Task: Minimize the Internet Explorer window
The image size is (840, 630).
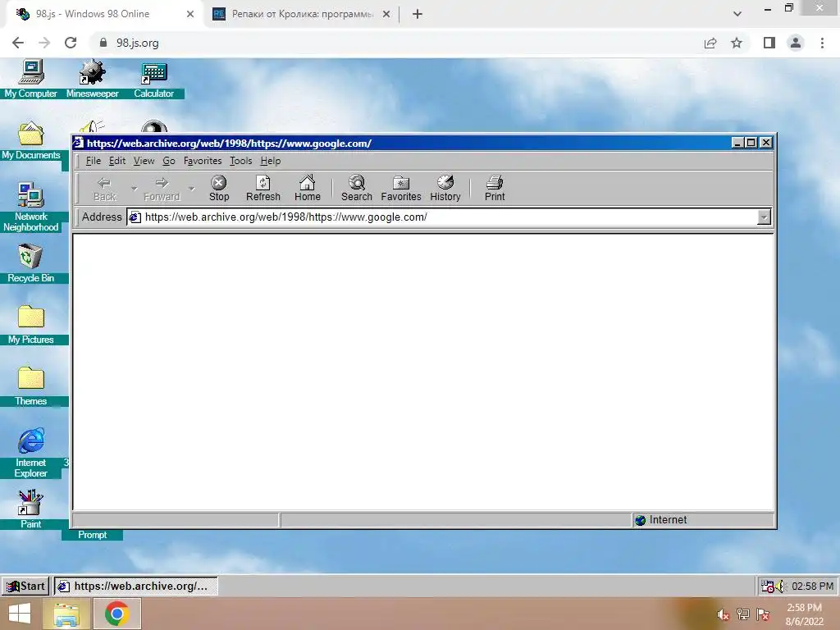Action: tap(737, 143)
